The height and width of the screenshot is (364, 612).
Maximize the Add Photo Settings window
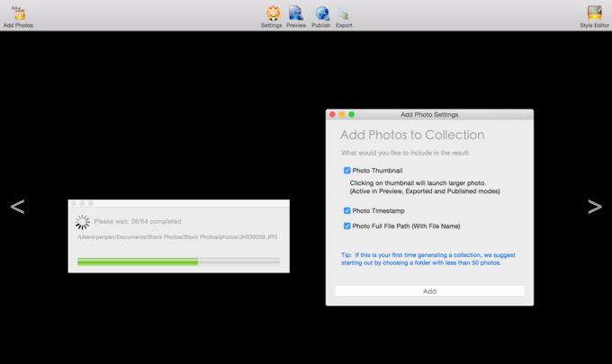coord(351,114)
